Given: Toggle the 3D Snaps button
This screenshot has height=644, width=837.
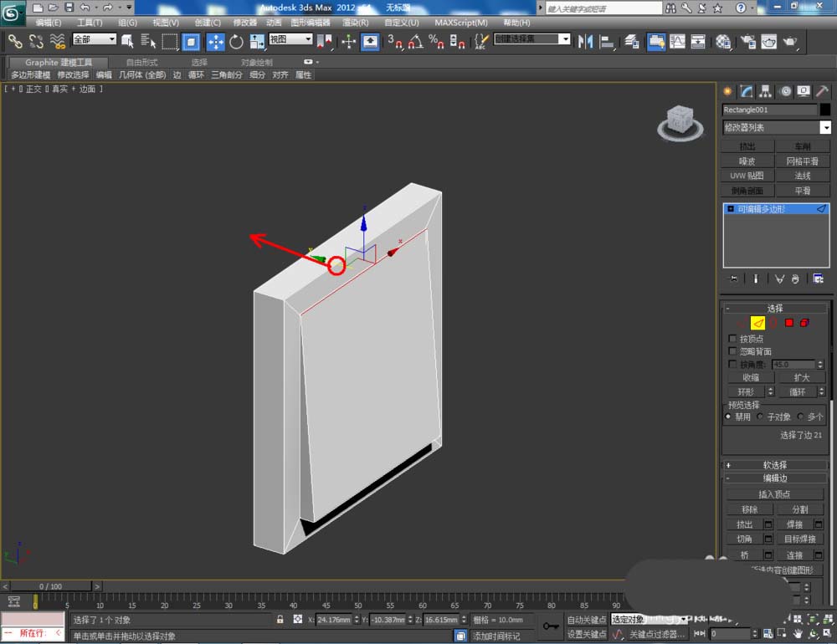Looking at the screenshot, I should pos(395,41).
